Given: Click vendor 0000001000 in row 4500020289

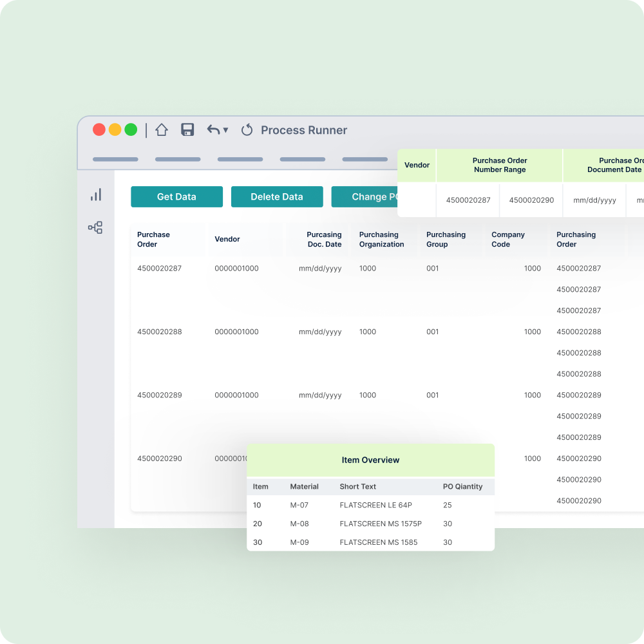Looking at the screenshot, I should (x=236, y=395).
